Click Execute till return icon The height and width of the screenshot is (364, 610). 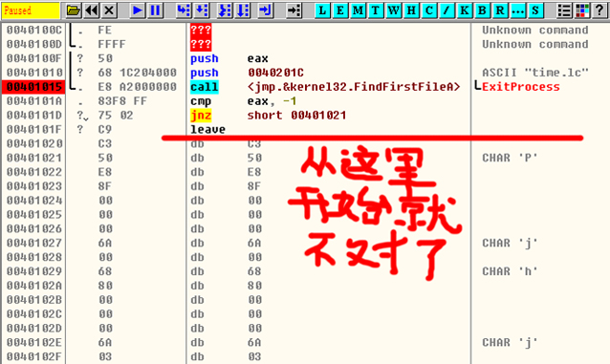click(265, 11)
